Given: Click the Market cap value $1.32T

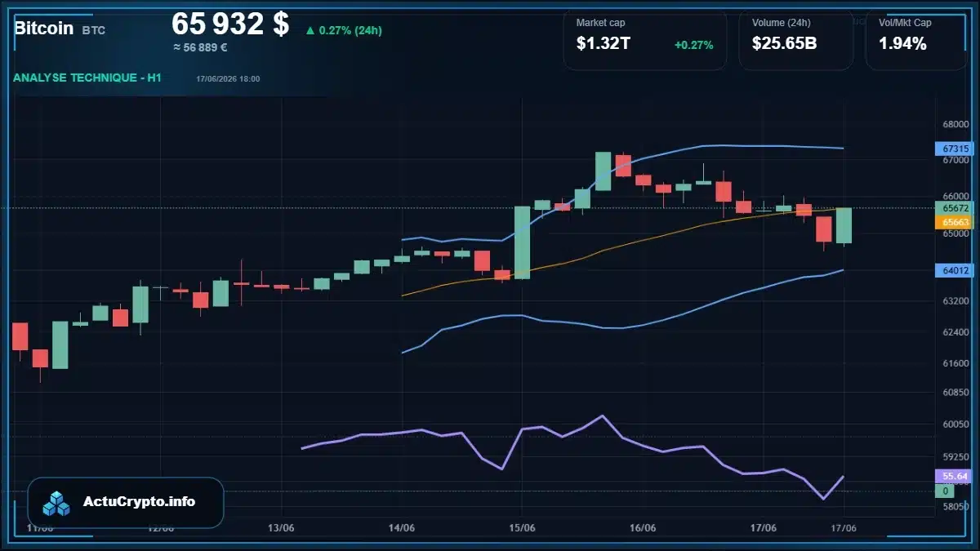Looking at the screenshot, I should click(604, 44).
